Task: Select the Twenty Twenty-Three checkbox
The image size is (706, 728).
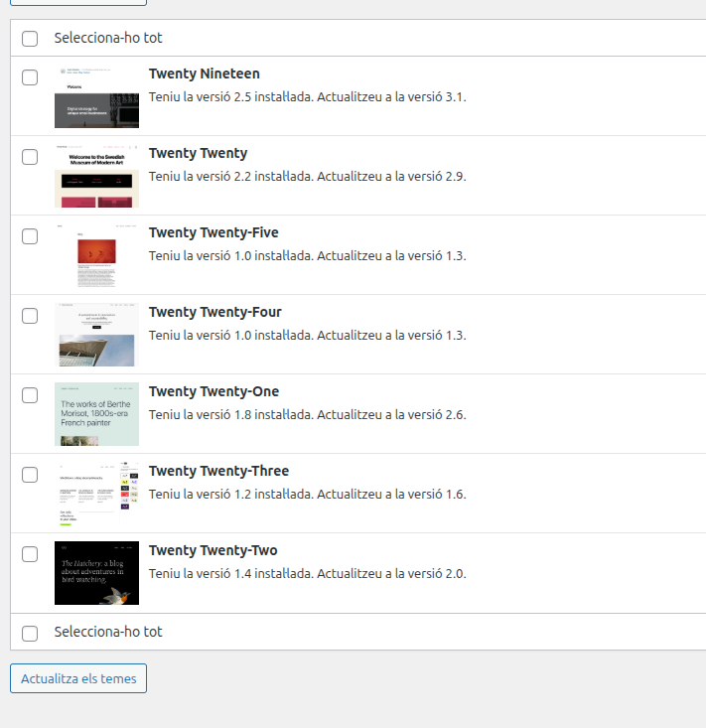Action: (30, 475)
